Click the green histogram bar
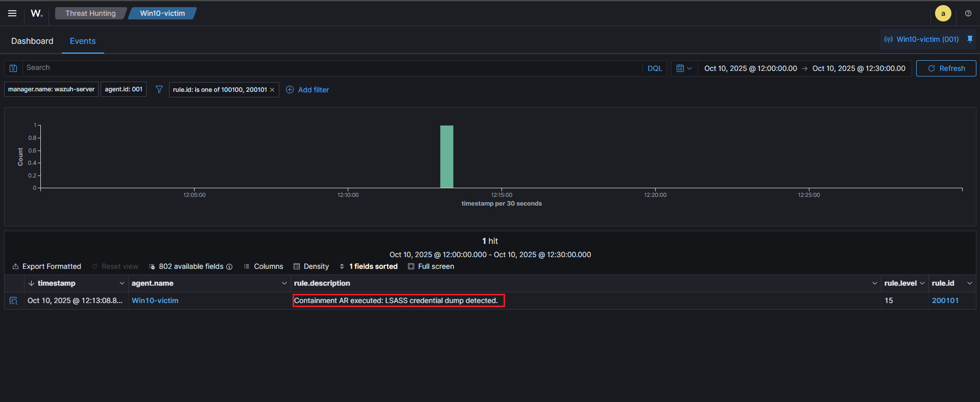Image resolution: width=980 pixels, height=402 pixels. (x=446, y=157)
